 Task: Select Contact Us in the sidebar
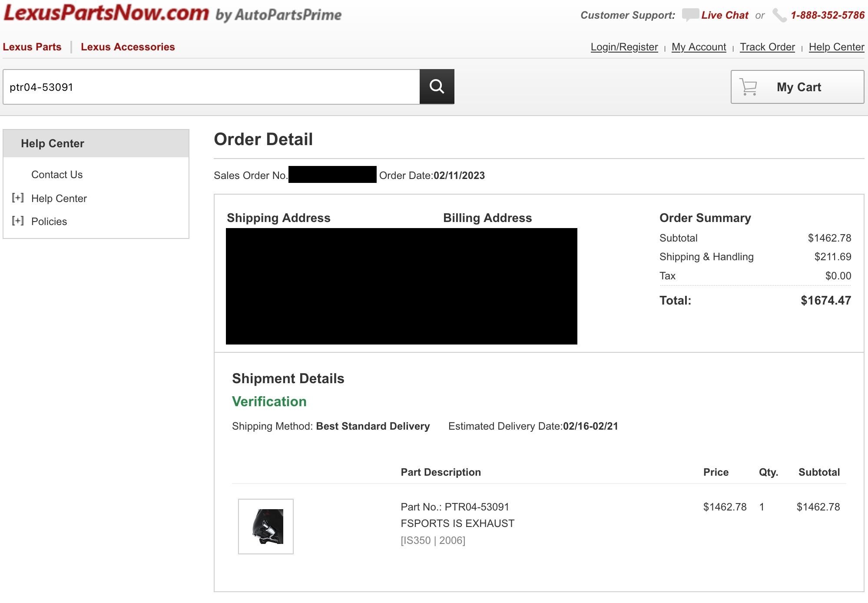[57, 175]
